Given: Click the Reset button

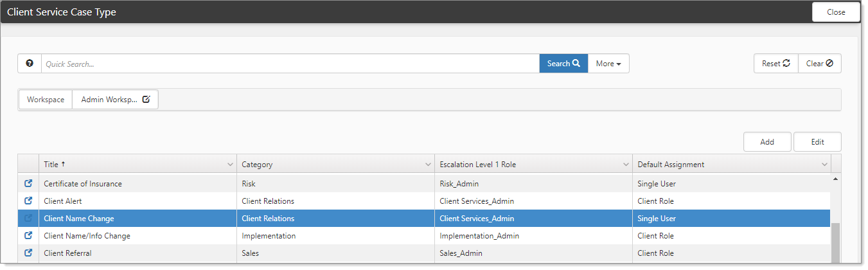Looking at the screenshot, I should (x=775, y=64).
